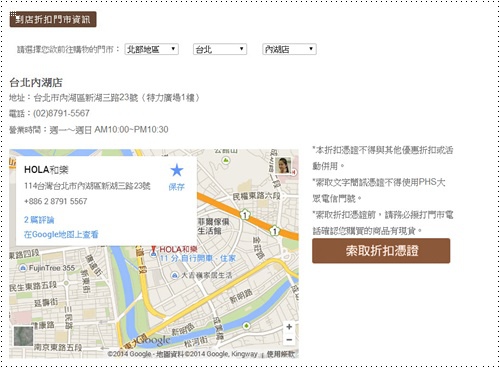
Task: Click the store heading 台北內湖店
Action: (x=36, y=82)
